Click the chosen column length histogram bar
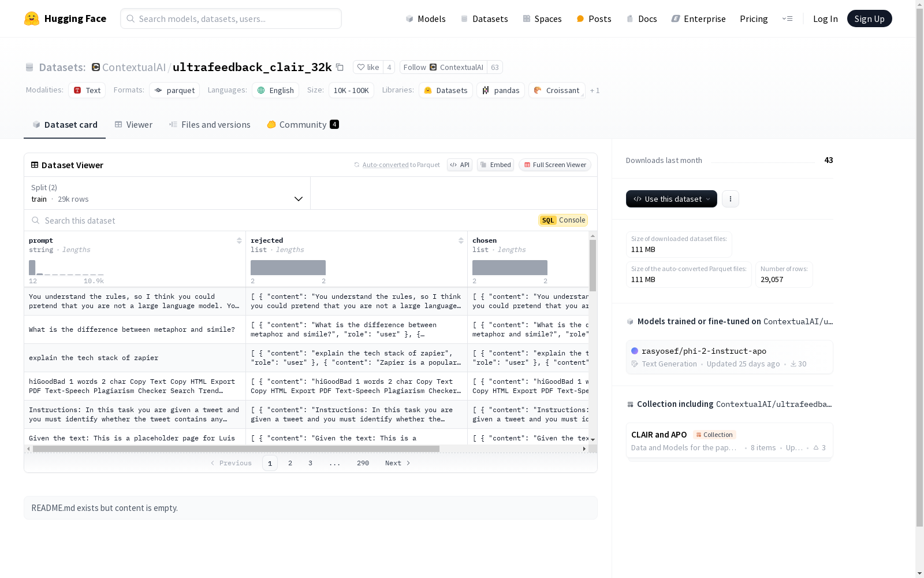This screenshot has width=924, height=578. pos(510,268)
